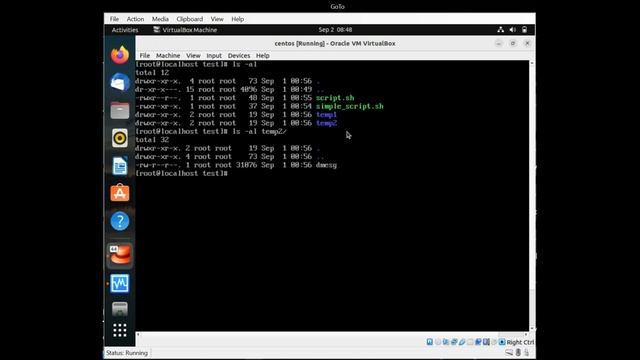Image resolution: width=640 pixels, height=360 pixels.
Task: Show Applications grid in the dock
Action: pyautogui.click(x=120, y=330)
